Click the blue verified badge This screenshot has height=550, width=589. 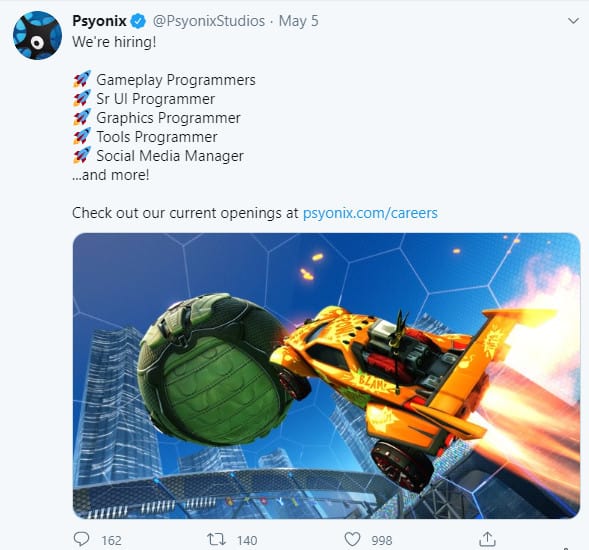[138, 21]
